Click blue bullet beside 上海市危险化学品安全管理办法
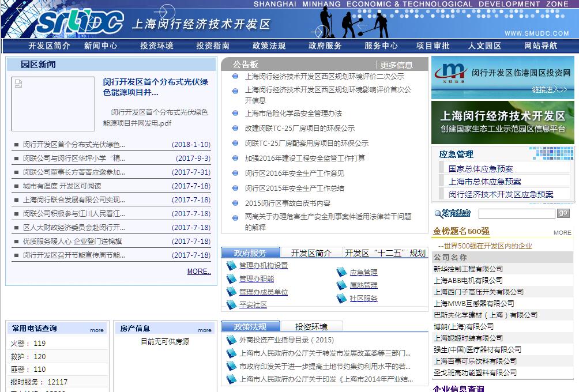Image resolution: width=579 pixels, height=392 pixels. 235,114
